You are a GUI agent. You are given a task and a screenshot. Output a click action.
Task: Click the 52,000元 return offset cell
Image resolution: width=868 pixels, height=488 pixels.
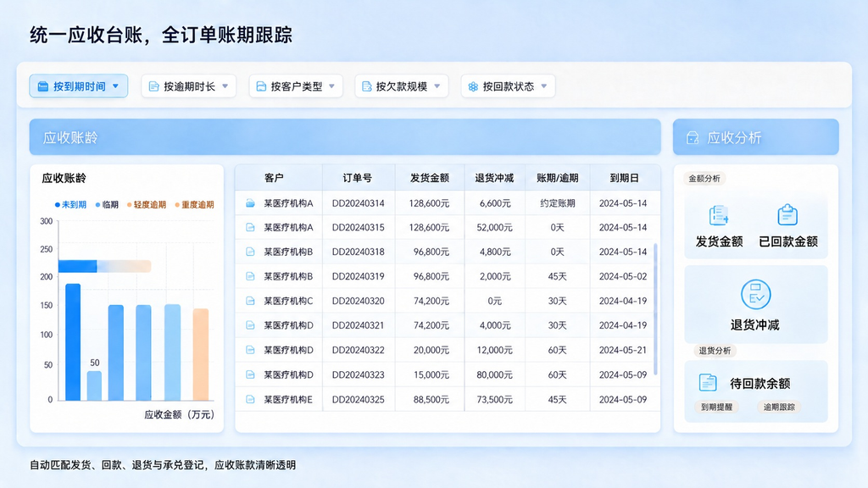(x=494, y=227)
